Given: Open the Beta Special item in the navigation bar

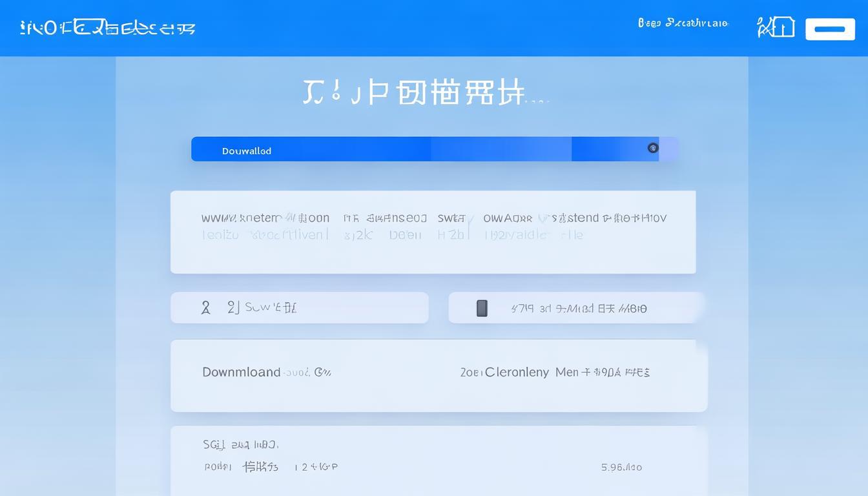Looking at the screenshot, I should [x=682, y=23].
